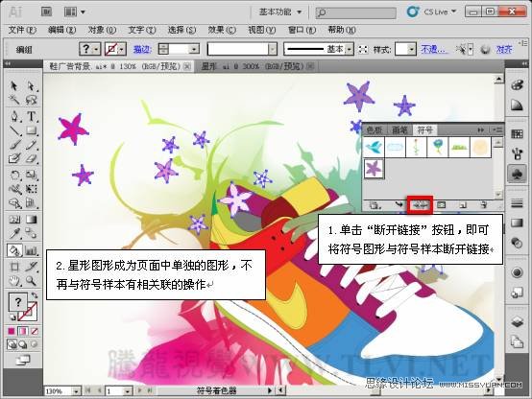The width and height of the screenshot is (532, 399).
Task: Switch to the 画笔 tab
Action: click(x=399, y=129)
